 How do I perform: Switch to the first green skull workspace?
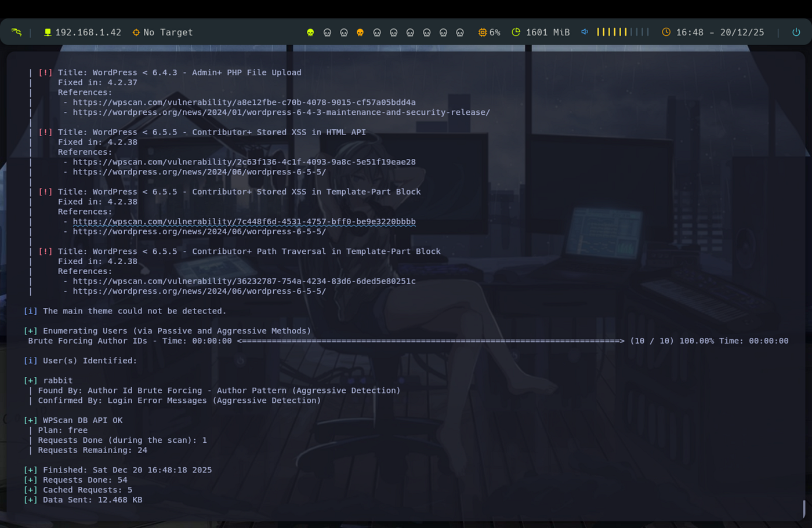click(x=310, y=32)
